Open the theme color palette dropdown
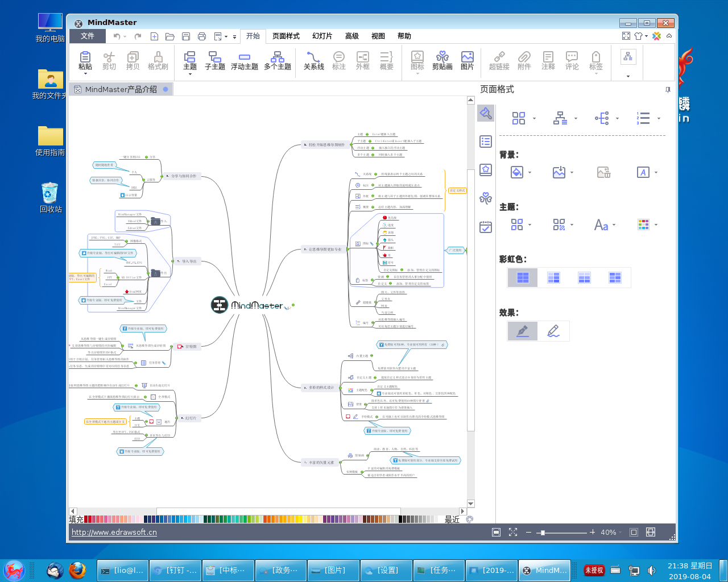 point(647,225)
